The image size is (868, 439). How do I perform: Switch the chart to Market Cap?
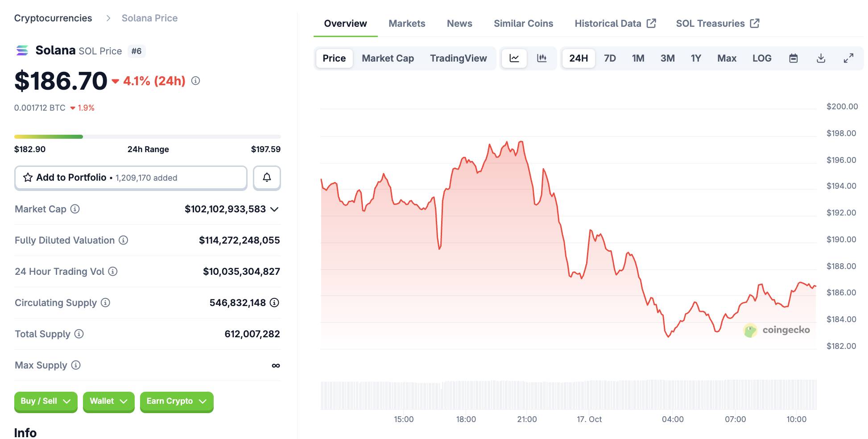click(388, 58)
